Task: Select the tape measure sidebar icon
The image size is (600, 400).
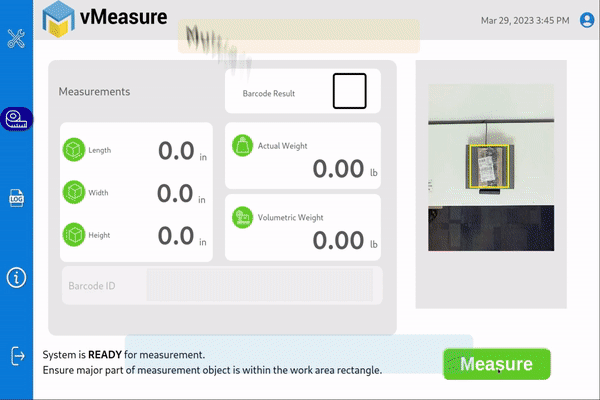Action: click(16, 118)
